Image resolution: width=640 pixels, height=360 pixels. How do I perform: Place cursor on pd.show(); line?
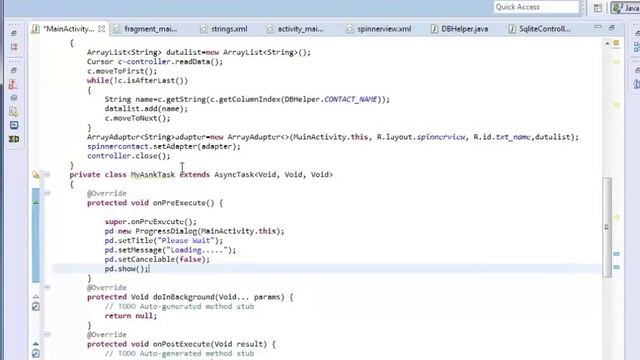pyautogui.click(x=127, y=269)
